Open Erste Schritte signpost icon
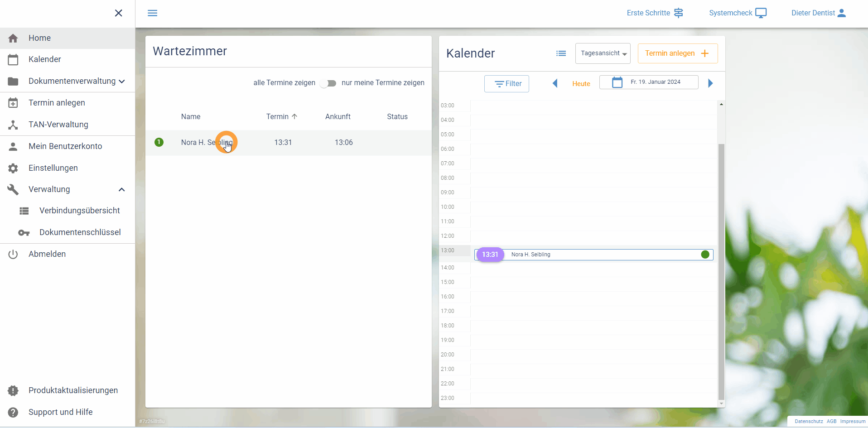The width and height of the screenshot is (868, 428). [678, 13]
